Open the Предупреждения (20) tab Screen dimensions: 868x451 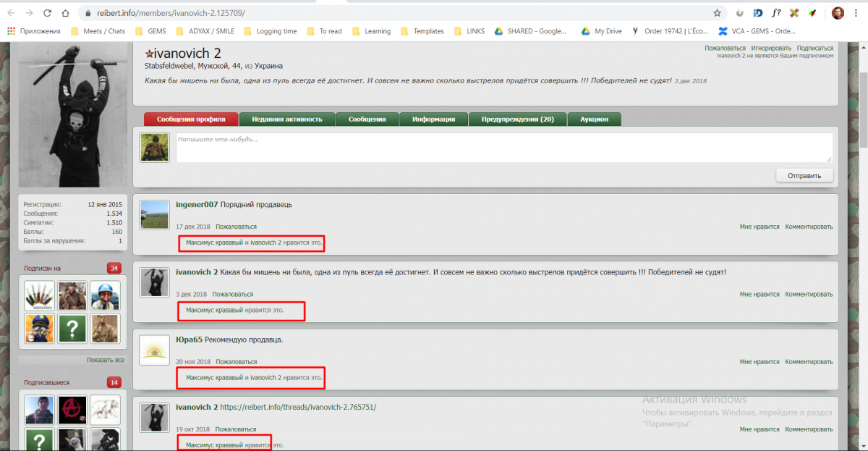point(517,119)
